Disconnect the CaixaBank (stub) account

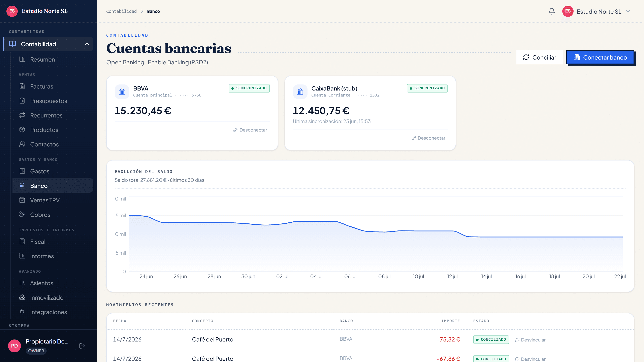pyautogui.click(x=428, y=138)
